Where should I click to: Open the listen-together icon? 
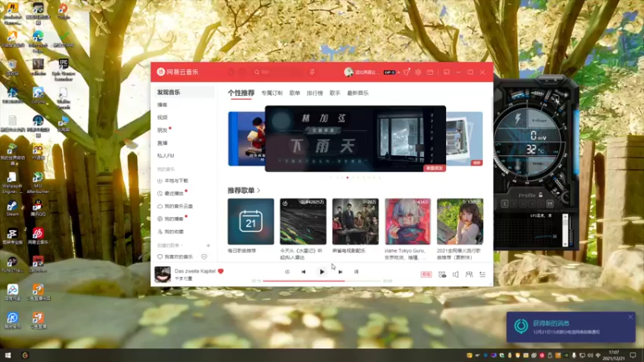pyautogui.click(x=469, y=274)
